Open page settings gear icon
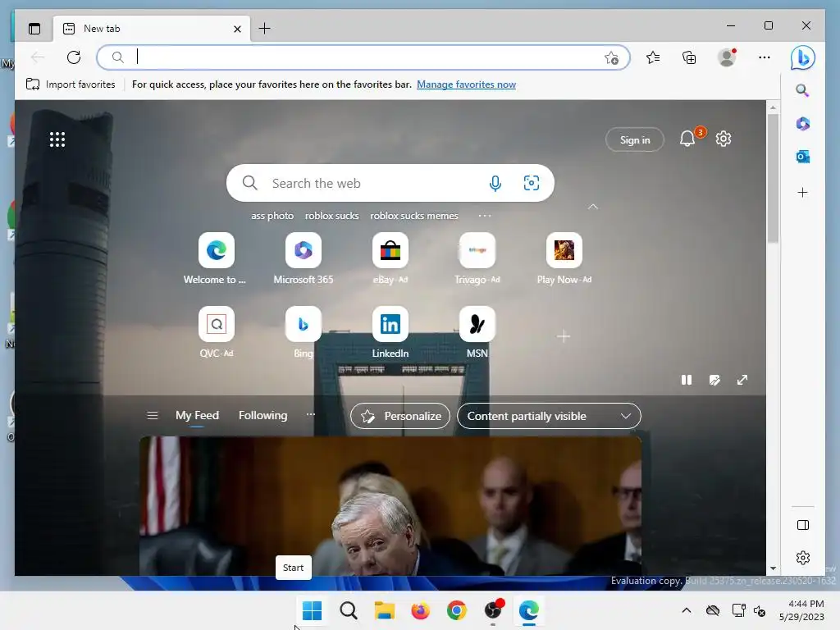The height and width of the screenshot is (630, 840). click(724, 139)
